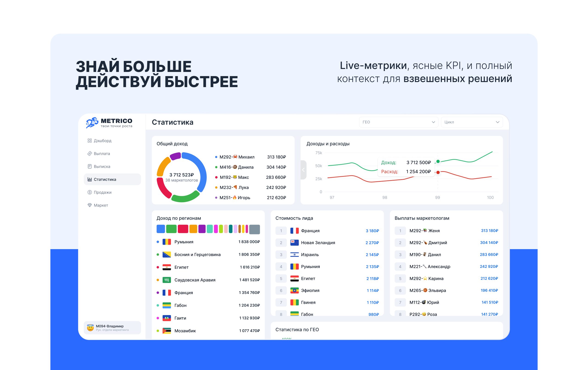Expand the Цикл dropdown
The width and height of the screenshot is (588, 370).
[472, 122]
